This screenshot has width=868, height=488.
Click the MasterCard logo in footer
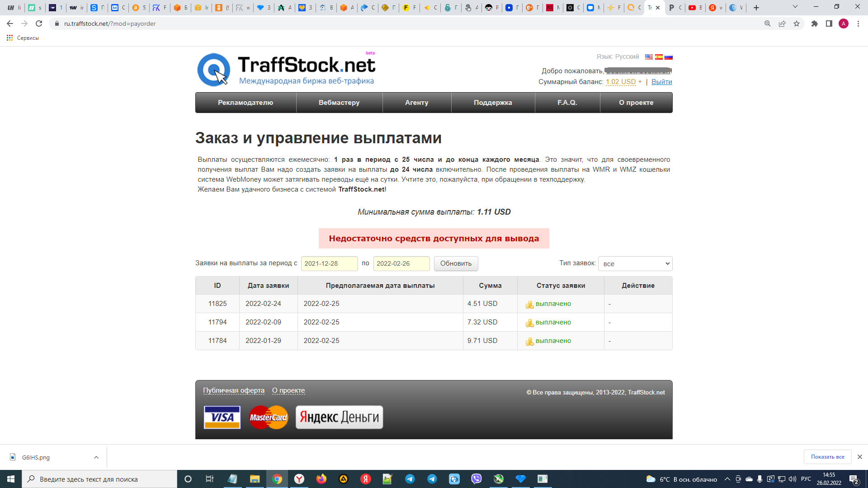tap(269, 417)
